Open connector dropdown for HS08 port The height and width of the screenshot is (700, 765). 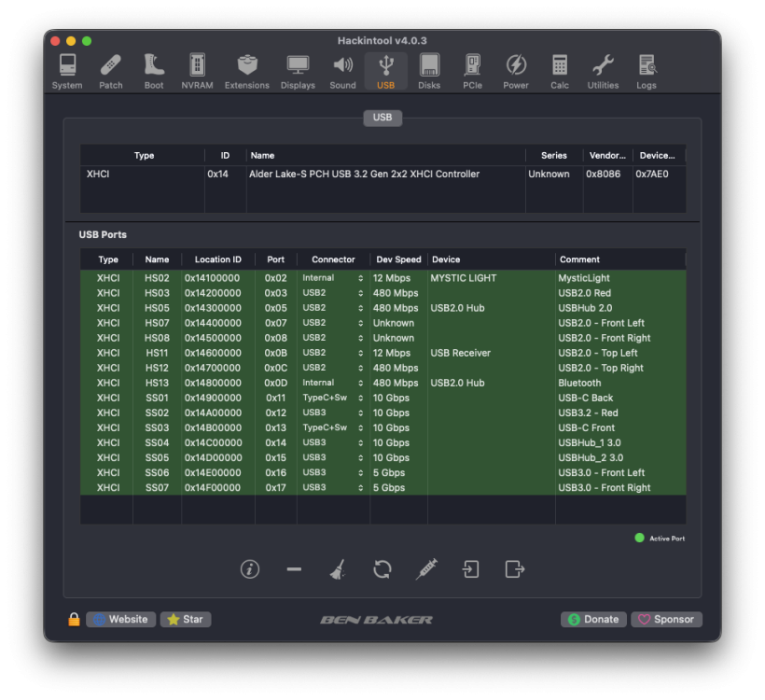coord(333,338)
